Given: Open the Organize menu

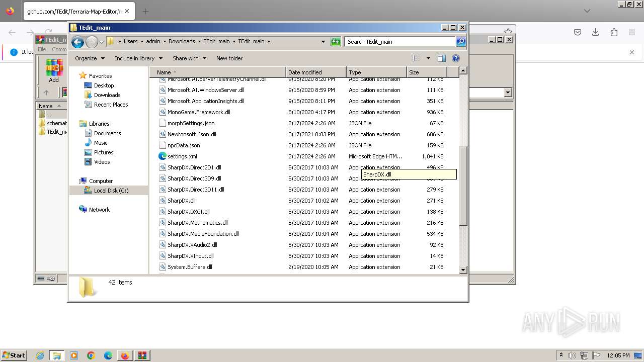Looking at the screenshot, I should [90, 58].
